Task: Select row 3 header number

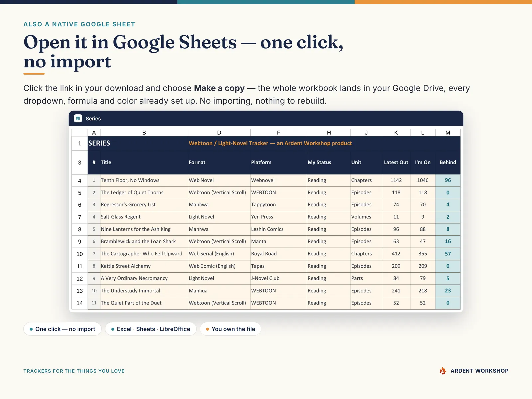Action: click(80, 163)
